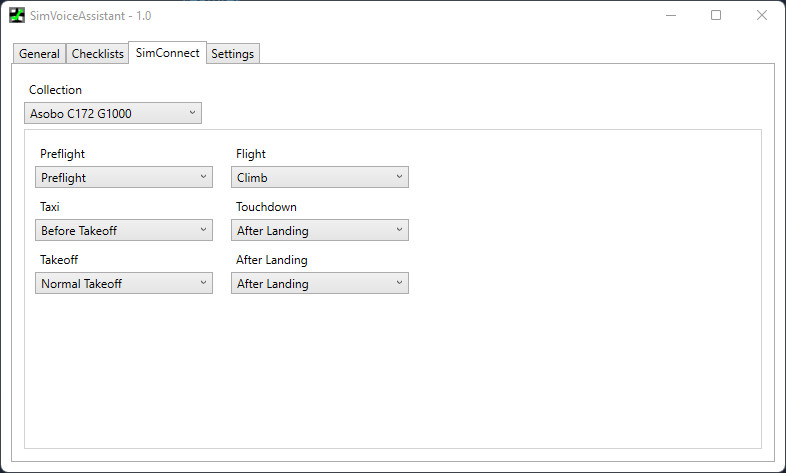Maximize the SimVoiceAssistant window

(x=716, y=16)
